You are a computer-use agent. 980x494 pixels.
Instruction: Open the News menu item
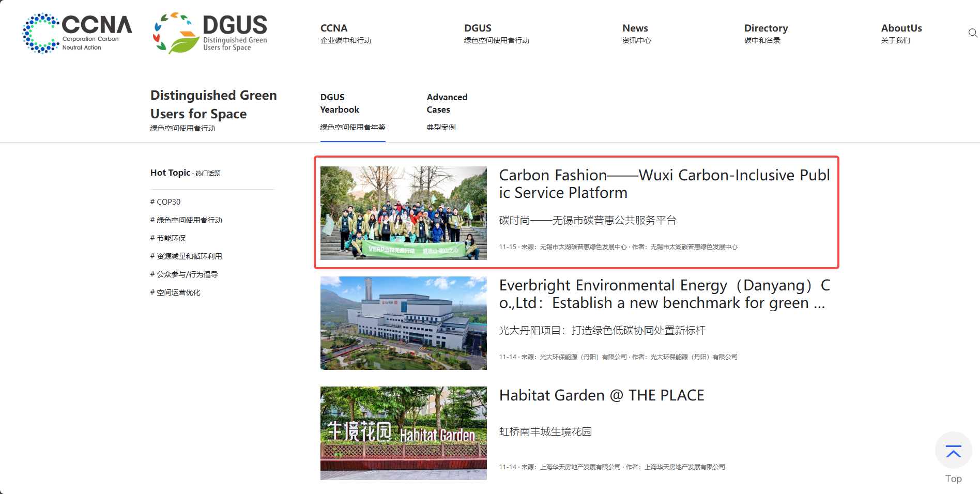(636, 33)
